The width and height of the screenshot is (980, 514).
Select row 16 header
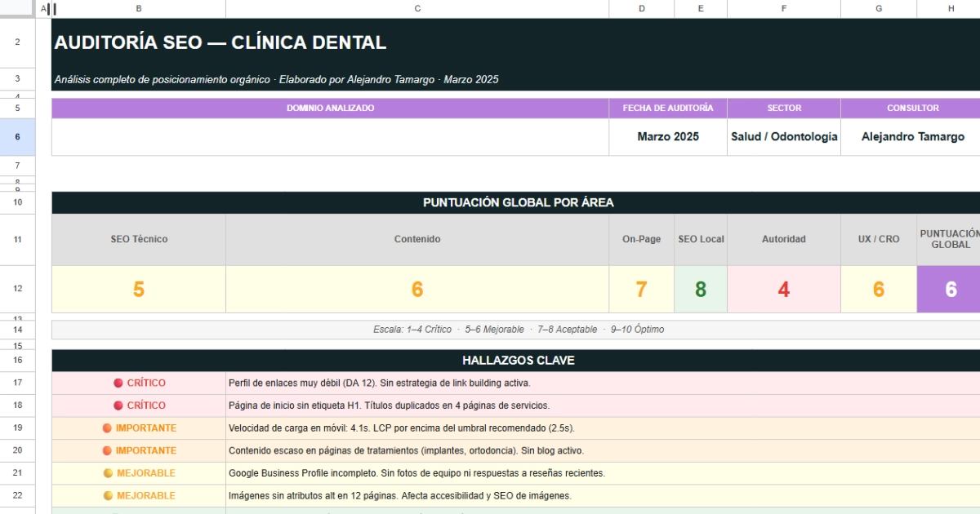(x=17, y=360)
